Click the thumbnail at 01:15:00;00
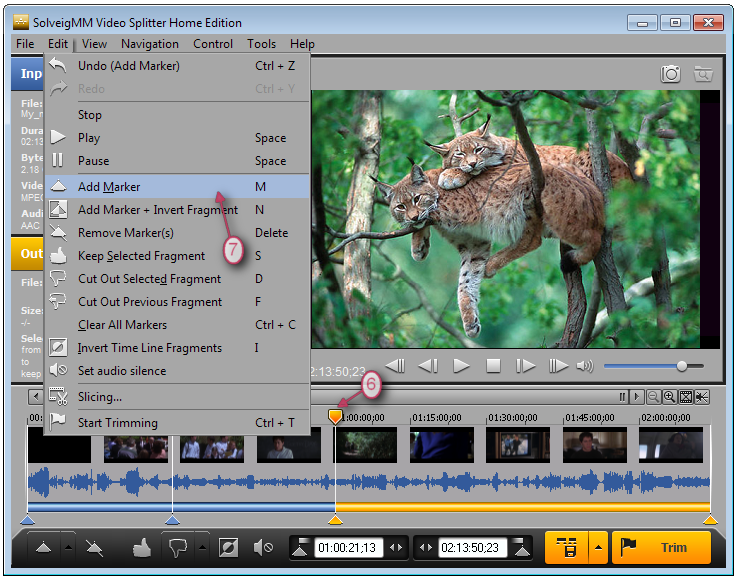Screen dimensions: 735x579 point(442,444)
